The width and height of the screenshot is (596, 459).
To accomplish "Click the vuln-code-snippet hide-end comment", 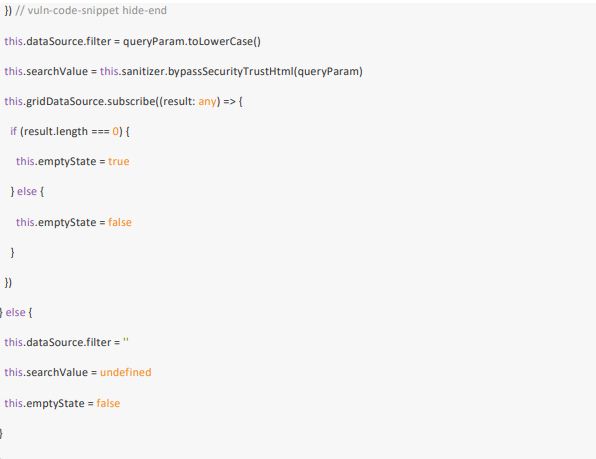I will click(x=91, y=10).
